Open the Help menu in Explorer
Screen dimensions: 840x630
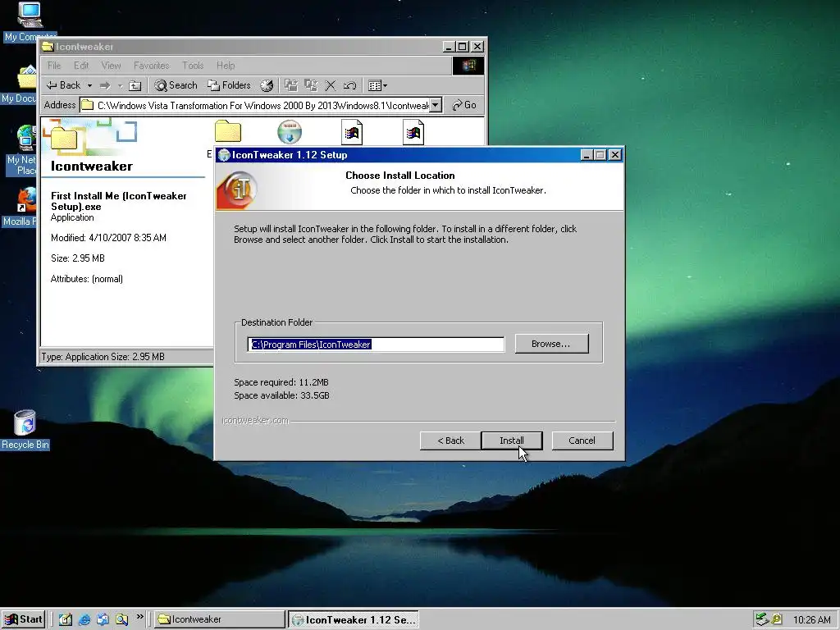tap(226, 66)
